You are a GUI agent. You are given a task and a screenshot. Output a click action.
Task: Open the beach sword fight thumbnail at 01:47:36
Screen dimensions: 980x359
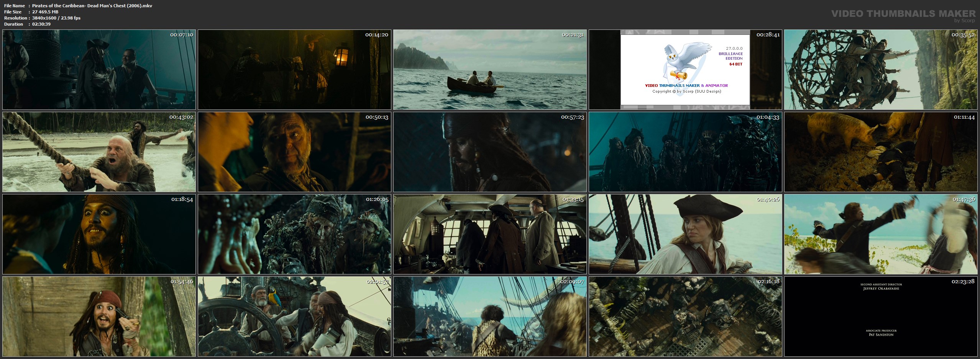click(880, 234)
